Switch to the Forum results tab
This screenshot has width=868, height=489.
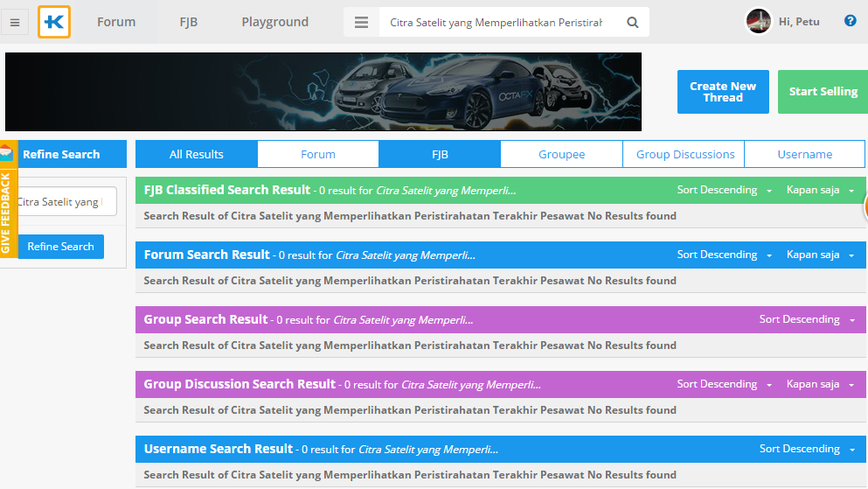[x=318, y=154]
